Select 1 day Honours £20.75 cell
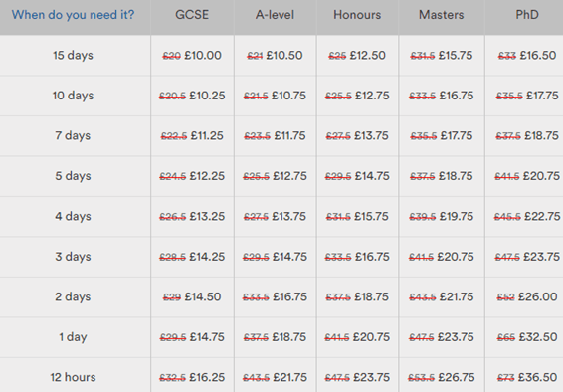 coord(357,337)
